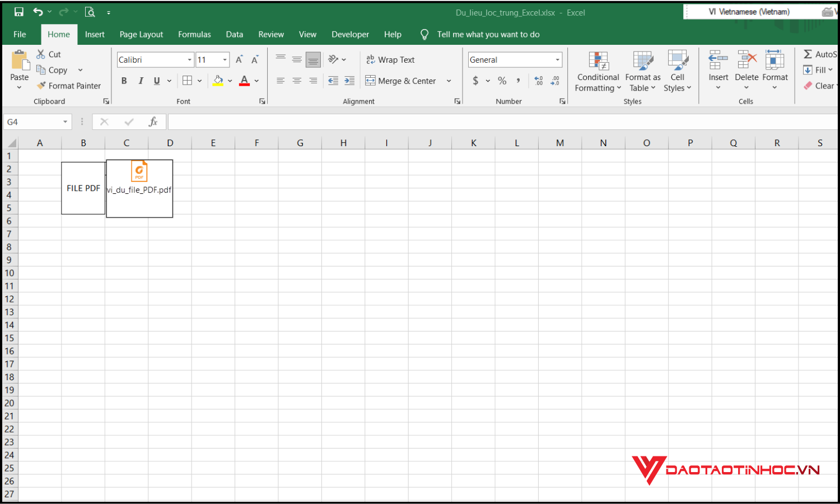Click the Name Box showing G4
840x504 pixels.
pyautogui.click(x=34, y=122)
